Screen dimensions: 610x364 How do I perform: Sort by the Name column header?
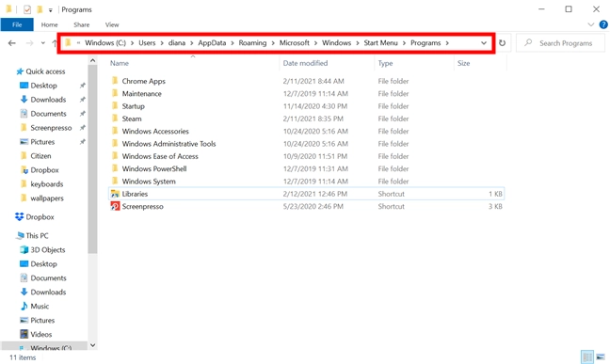(119, 63)
